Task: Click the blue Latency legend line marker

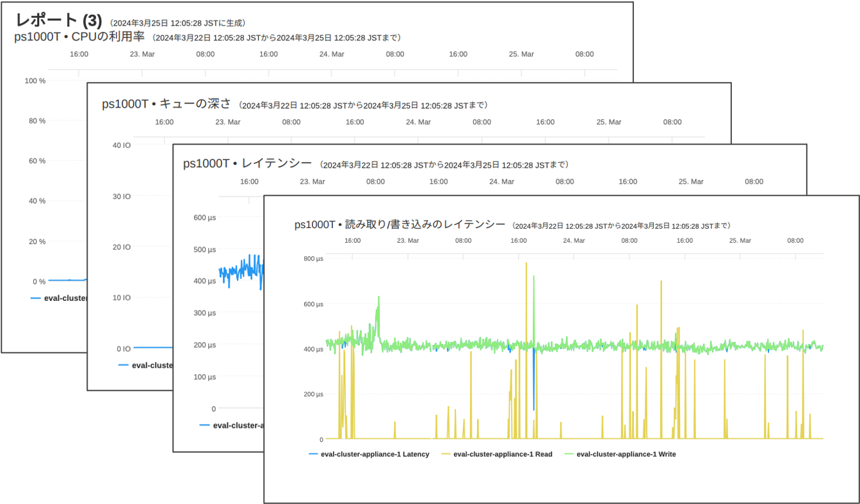Action: click(x=313, y=454)
